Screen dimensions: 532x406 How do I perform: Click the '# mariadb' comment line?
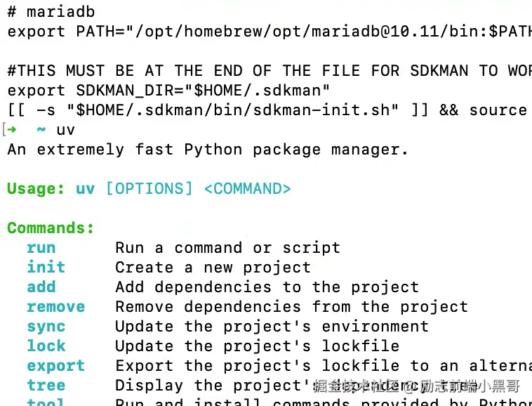pyautogui.click(x=51, y=12)
